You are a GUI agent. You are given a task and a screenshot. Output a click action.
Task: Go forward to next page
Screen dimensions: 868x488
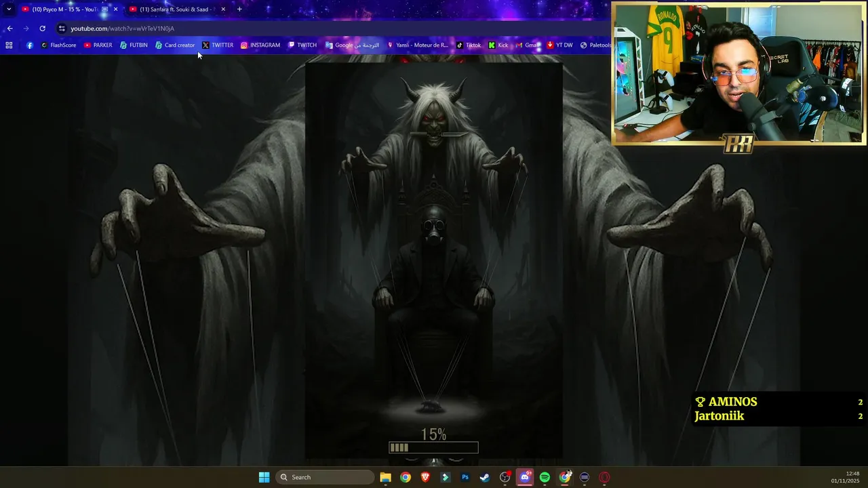26,28
